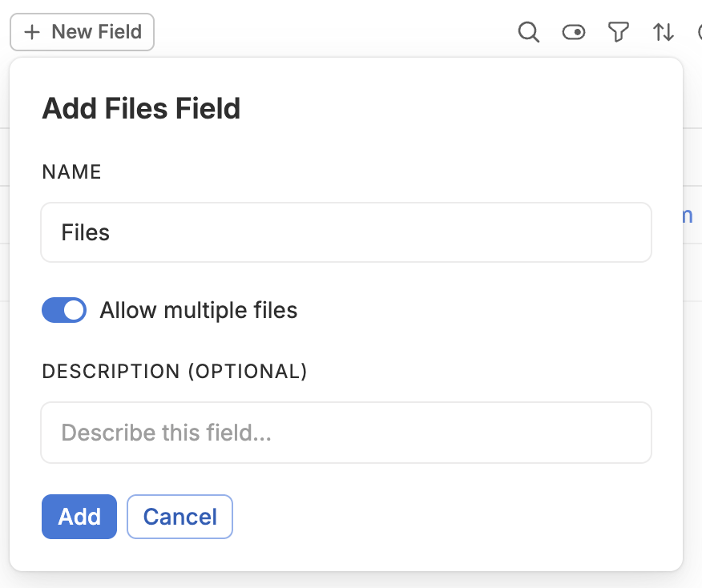
Task: Open the New Field button menu
Action: [x=82, y=32]
